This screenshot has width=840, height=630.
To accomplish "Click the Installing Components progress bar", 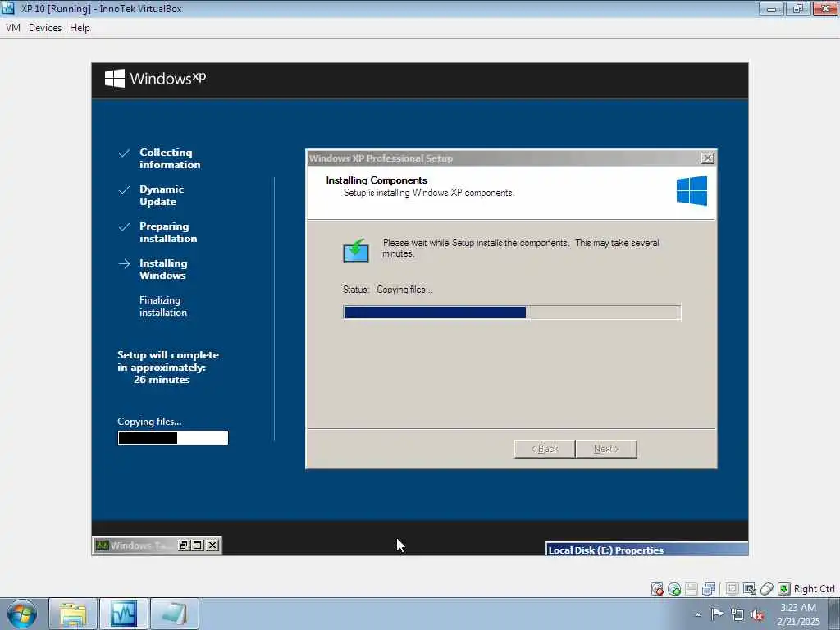I will [512, 313].
